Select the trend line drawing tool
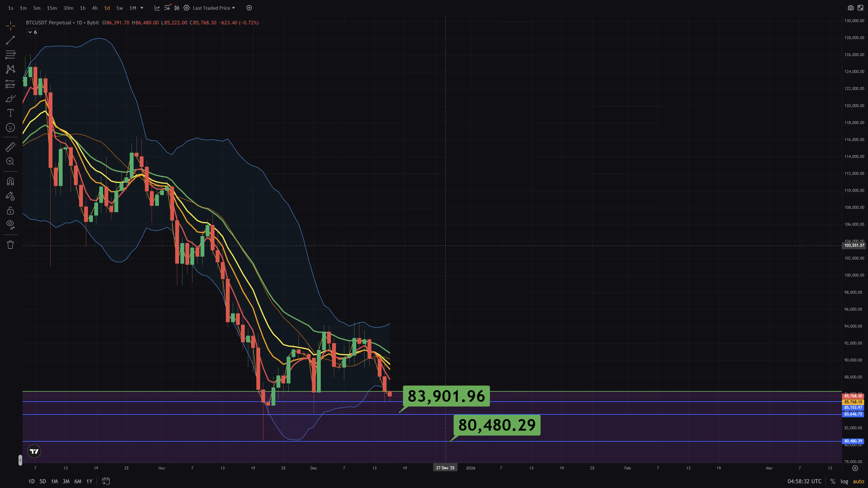Screen dimensions: 868x488 click(10, 40)
